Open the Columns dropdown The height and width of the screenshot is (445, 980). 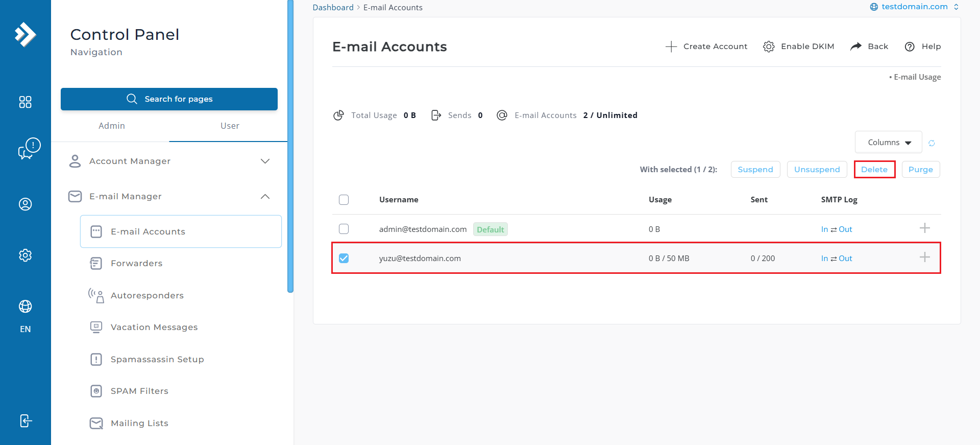tap(888, 143)
